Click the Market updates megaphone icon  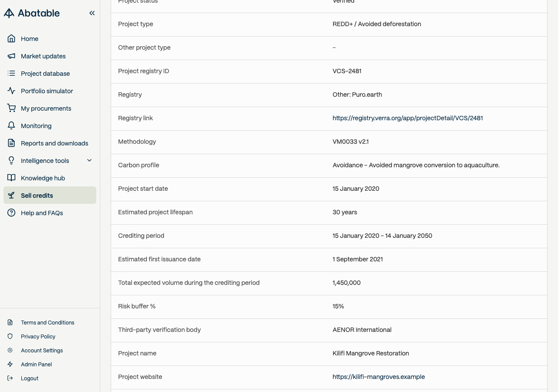[11, 56]
